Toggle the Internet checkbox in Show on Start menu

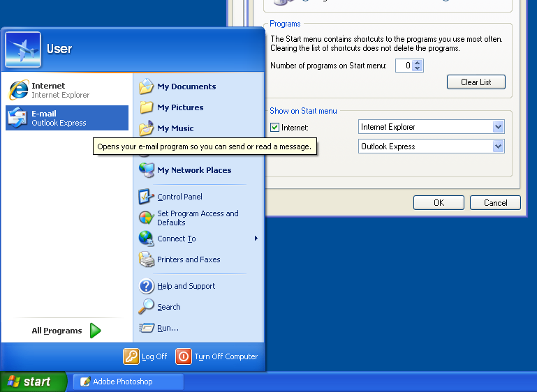click(x=274, y=128)
